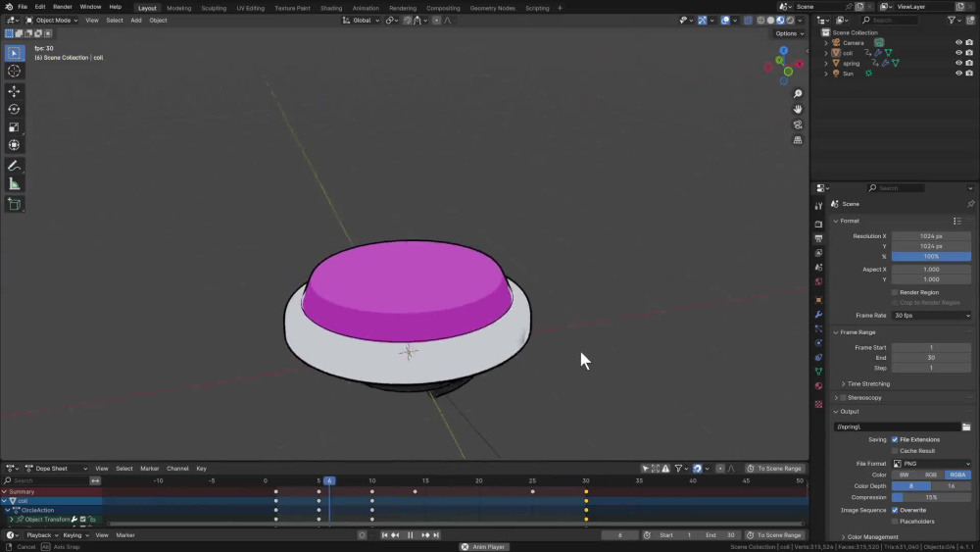This screenshot has height=552, width=980.
Task: Select the Cursor tool in viewport toolbar
Action: tap(14, 72)
